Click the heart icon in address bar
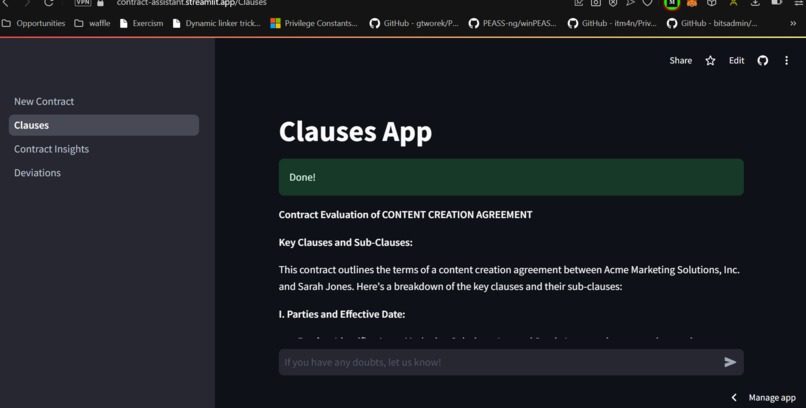This screenshot has height=408, width=806. (x=648, y=3)
